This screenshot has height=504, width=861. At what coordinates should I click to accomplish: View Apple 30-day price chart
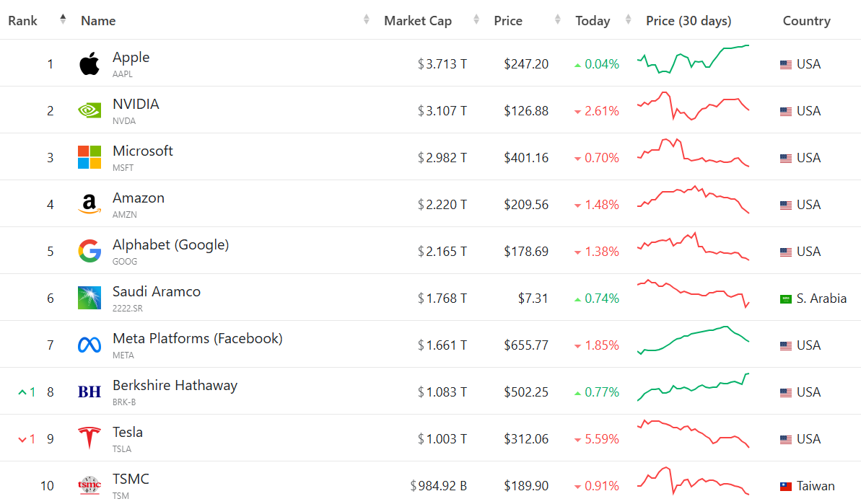click(693, 59)
